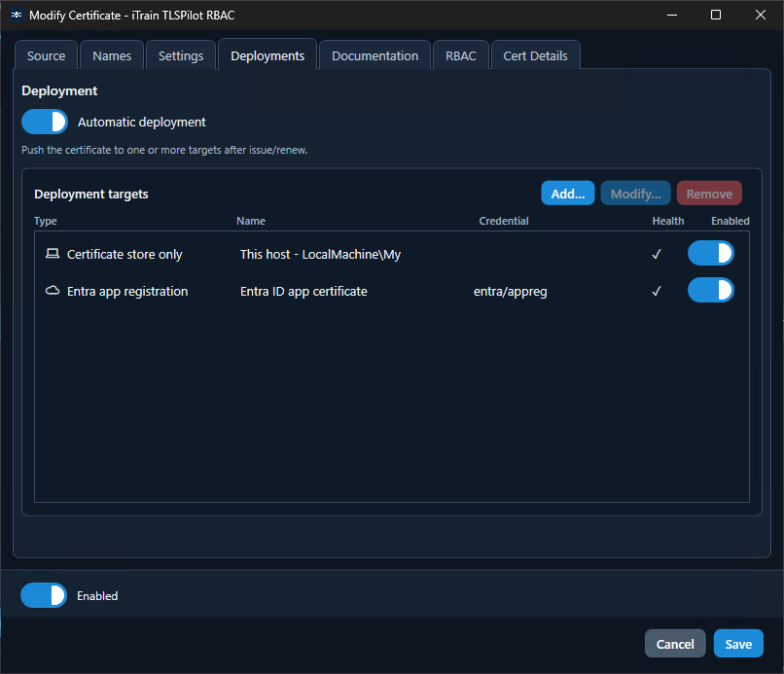Minimize the Modify Certificate window
The image size is (784, 674).
672,15
